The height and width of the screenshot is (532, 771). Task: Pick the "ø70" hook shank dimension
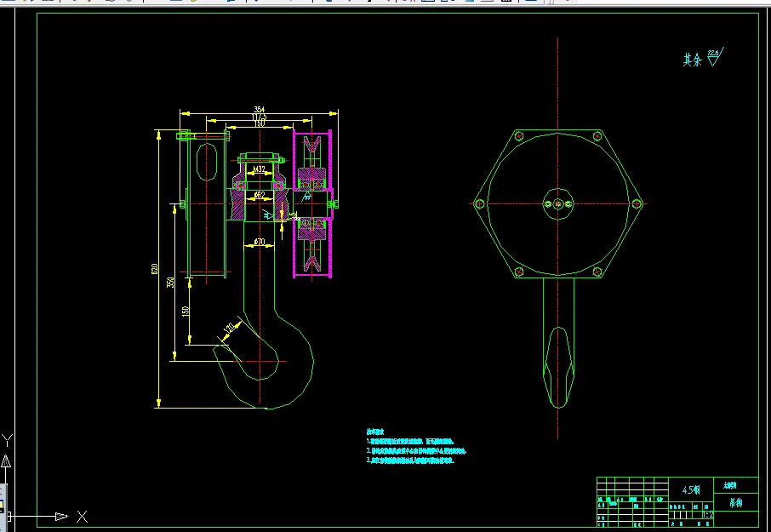pyautogui.click(x=260, y=242)
